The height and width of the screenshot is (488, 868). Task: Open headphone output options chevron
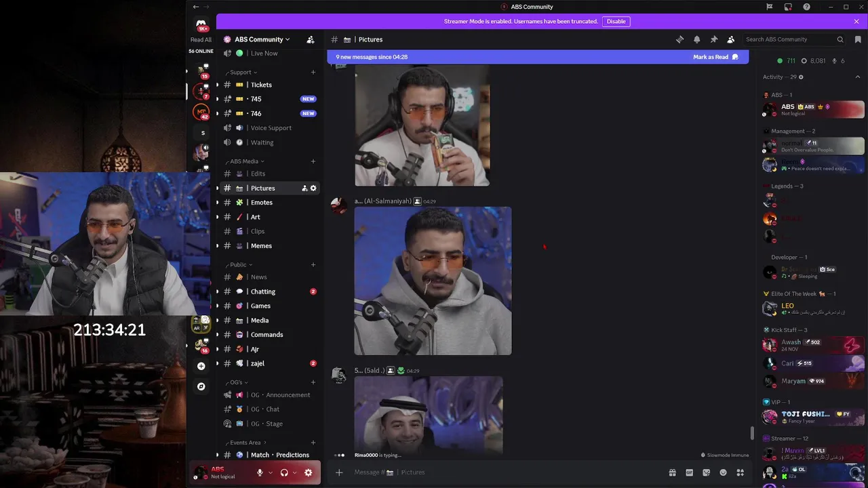point(294,472)
